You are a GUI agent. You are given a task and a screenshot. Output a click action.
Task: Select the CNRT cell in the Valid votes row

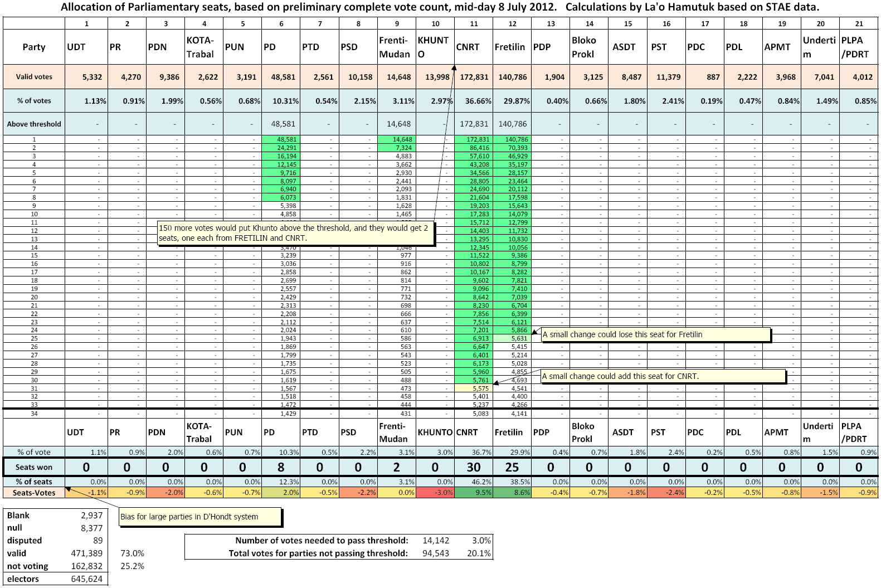(474, 77)
